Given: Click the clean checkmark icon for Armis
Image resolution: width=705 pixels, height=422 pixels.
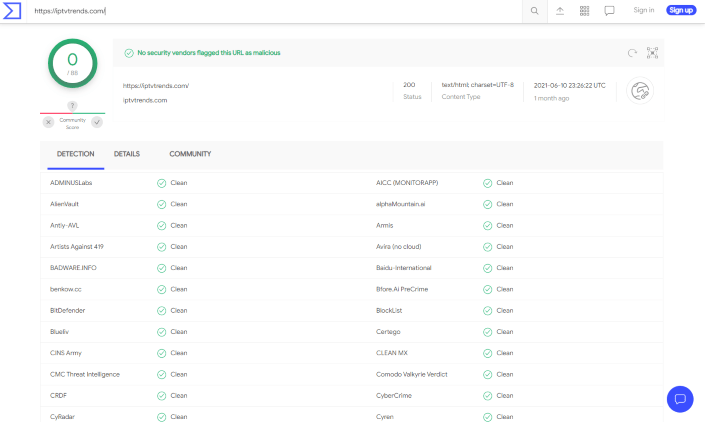Looking at the screenshot, I should pos(487,226).
